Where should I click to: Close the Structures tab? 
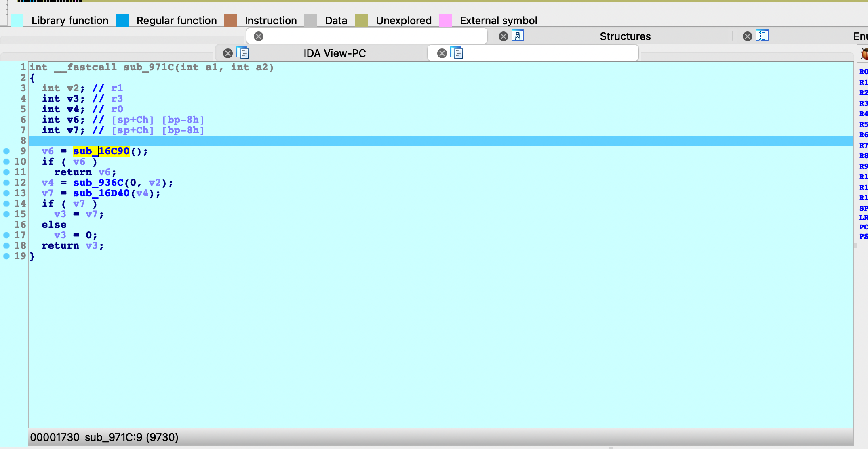point(503,36)
